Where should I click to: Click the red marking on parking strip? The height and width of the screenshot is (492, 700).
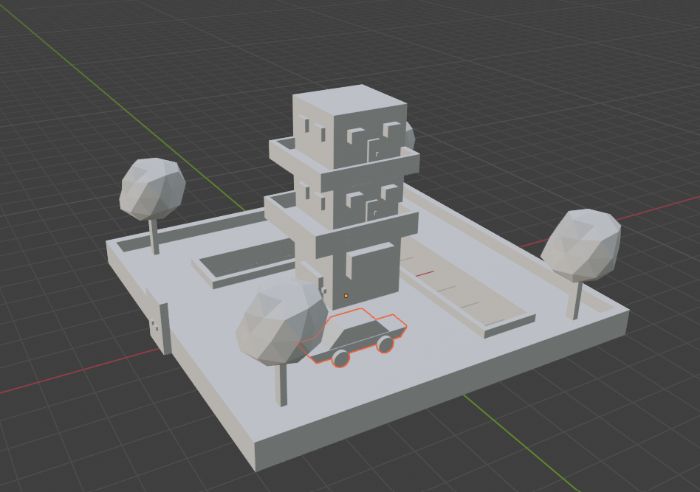[x=425, y=274]
